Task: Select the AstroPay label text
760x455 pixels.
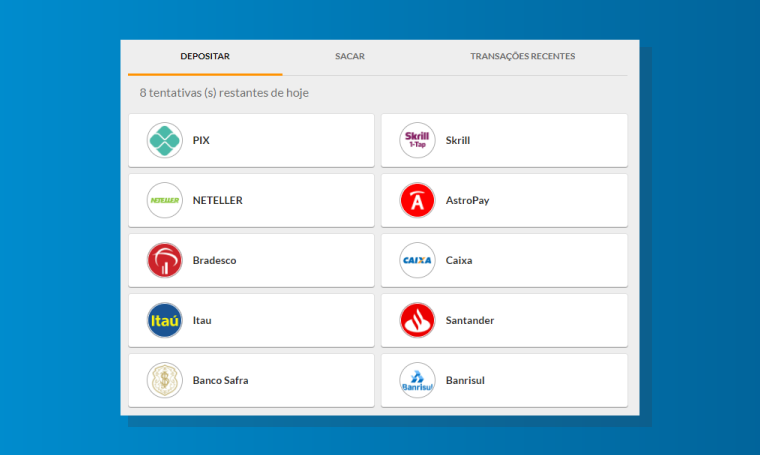Action: (x=468, y=201)
